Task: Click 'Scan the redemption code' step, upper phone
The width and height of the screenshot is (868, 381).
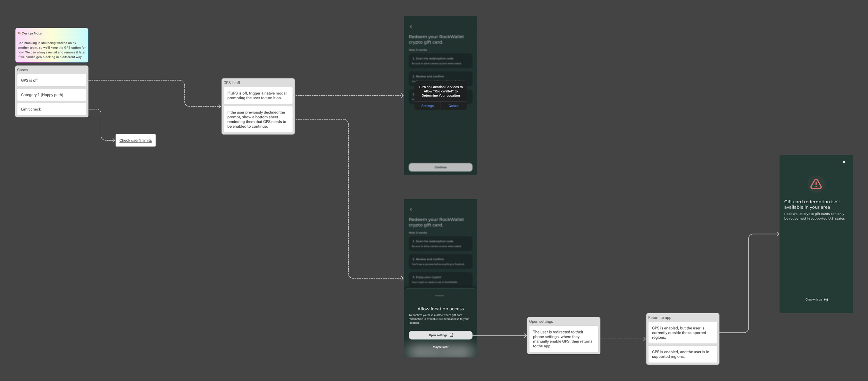Action: [440, 61]
